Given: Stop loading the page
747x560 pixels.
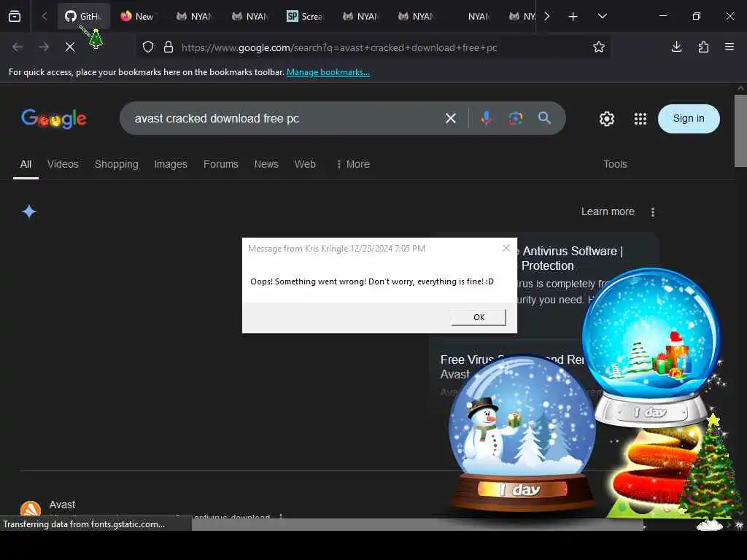Looking at the screenshot, I should pyautogui.click(x=70, y=47).
